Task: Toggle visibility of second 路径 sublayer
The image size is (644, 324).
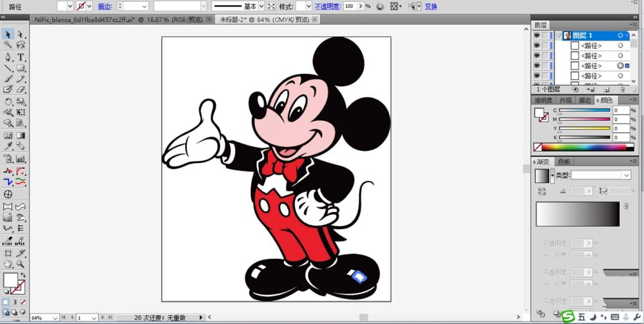Action: pos(536,55)
